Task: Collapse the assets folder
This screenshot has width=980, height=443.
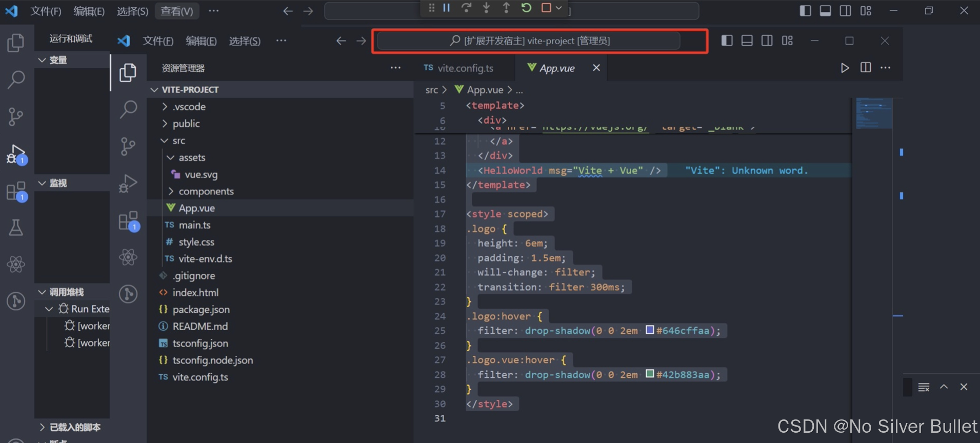Action: click(171, 157)
